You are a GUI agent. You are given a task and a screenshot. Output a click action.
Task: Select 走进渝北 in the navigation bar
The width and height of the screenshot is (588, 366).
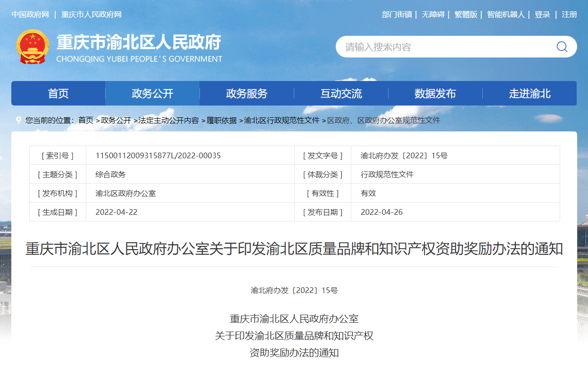coord(530,94)
